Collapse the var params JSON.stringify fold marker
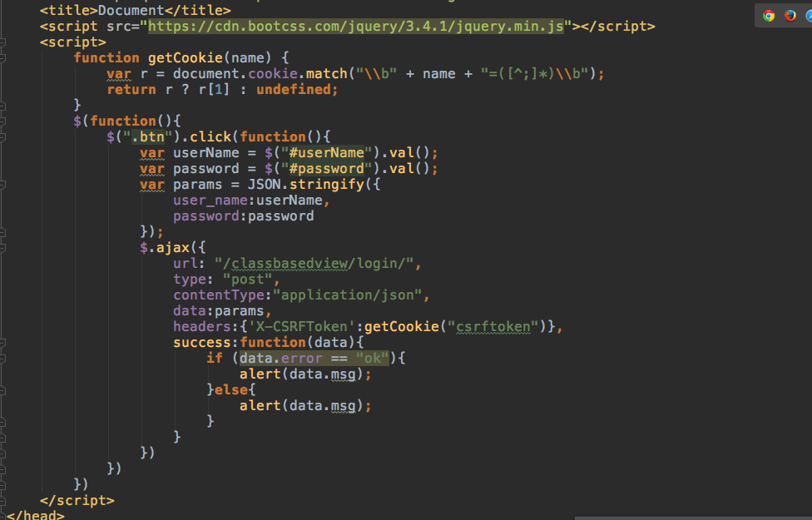 pyautogui.click(x=2, y=185)
